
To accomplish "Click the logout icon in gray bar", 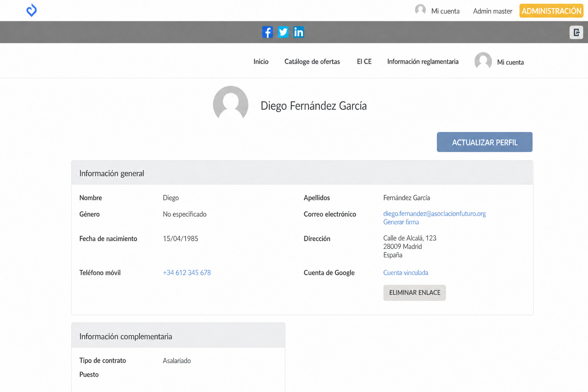I will [x=576, y=33].
